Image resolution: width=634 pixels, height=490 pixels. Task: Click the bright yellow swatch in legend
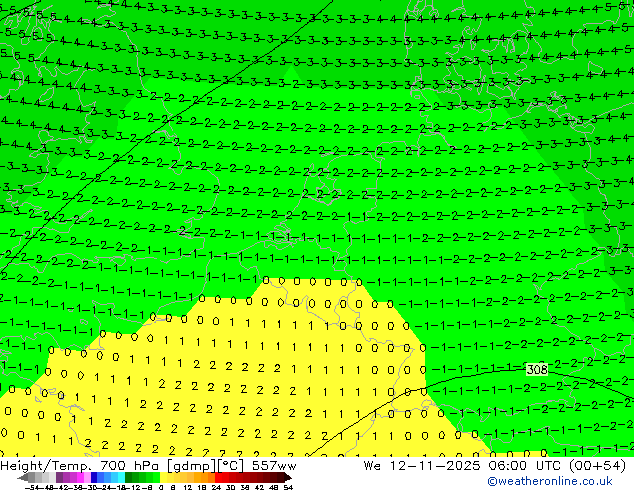(163, 477)
